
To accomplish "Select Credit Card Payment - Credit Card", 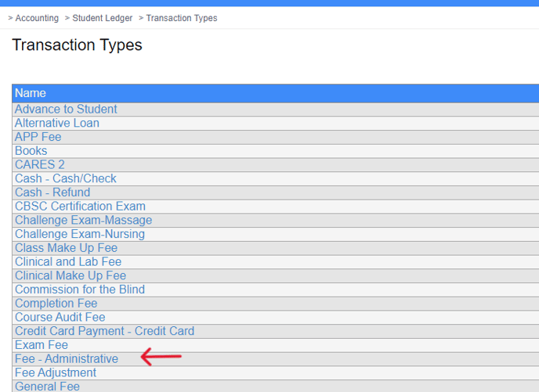I will point(104,331).
